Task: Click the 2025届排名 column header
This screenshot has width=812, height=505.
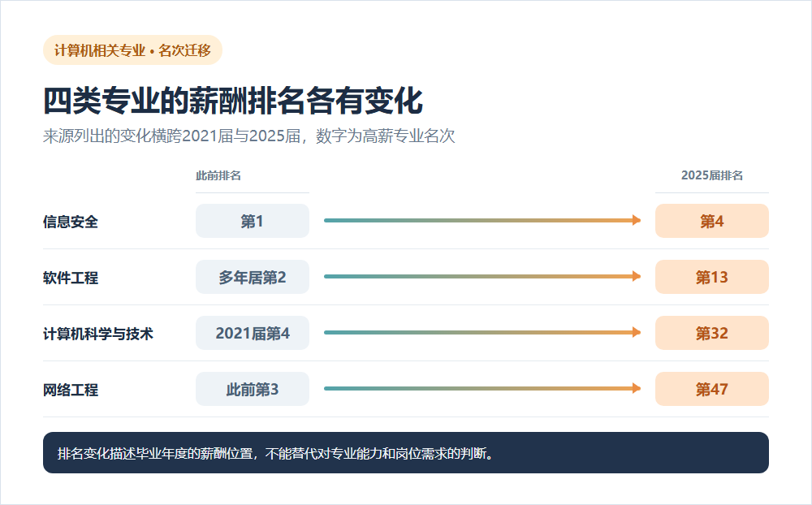Action: point(711,175)
